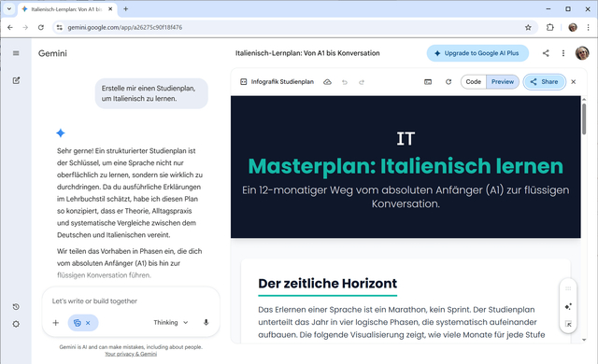Click the "Masterplan: Italienisch lernen" title
This screenshot has width=598, height=364.
coord(406,166)
